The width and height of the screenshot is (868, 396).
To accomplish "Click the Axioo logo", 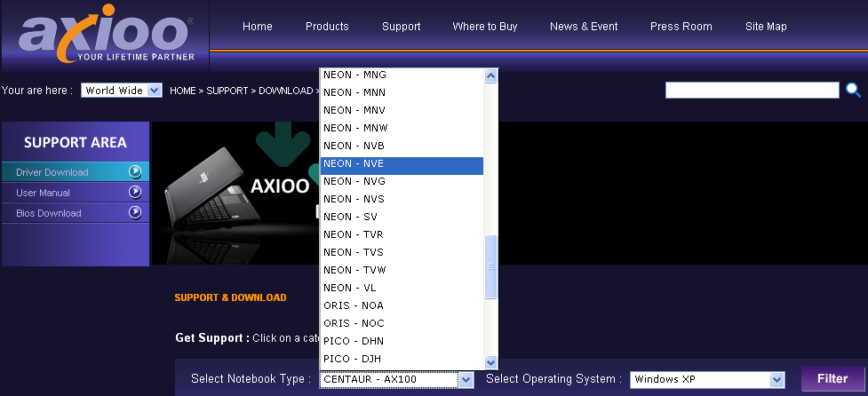I will tap(106, 35).
